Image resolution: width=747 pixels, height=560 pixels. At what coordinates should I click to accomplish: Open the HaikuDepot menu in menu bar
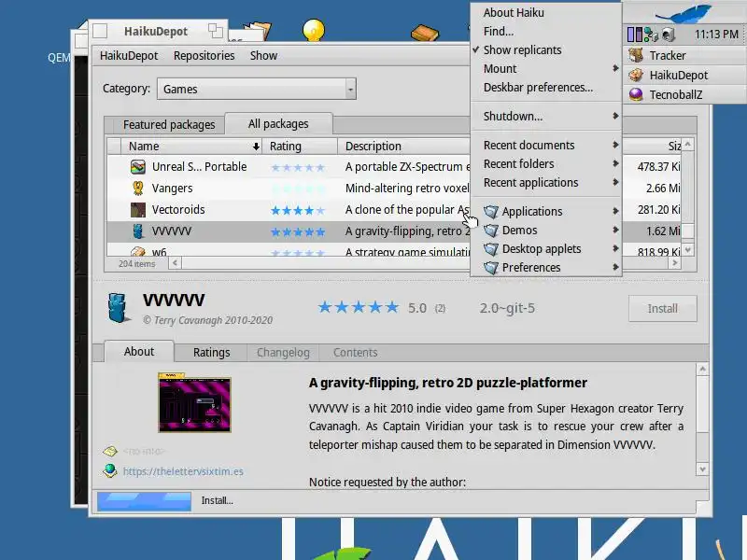[x=129, y=56]
